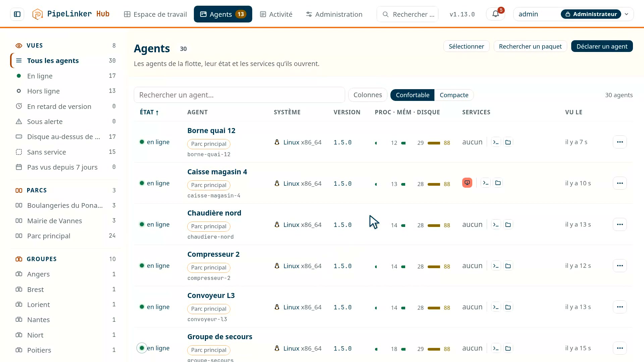Filter by Sous alerte view

(x=65, y=122)
